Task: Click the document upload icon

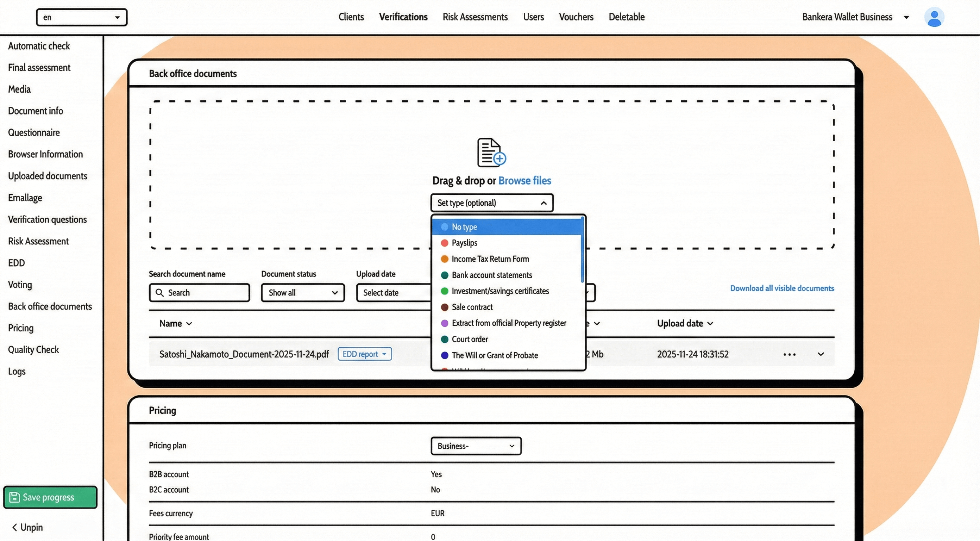Action: [x=491, y=152]
